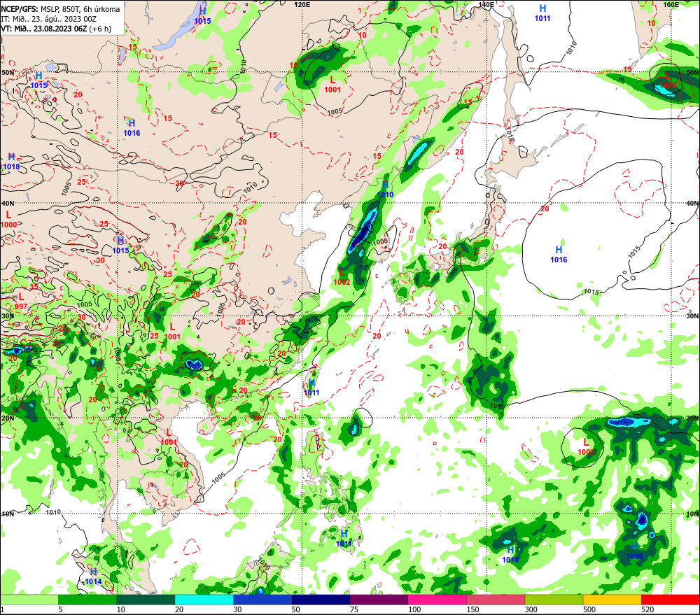Click the 'NCEP/GFS: MSLP, 850T, 6h úrkoma' title
This screenshot has width=700, height=615.
point(60,9)
